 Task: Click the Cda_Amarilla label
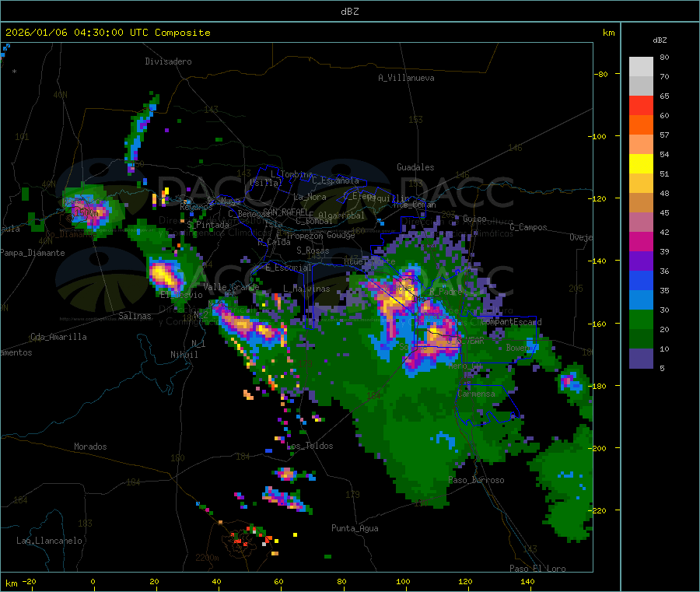coord(58,337)
